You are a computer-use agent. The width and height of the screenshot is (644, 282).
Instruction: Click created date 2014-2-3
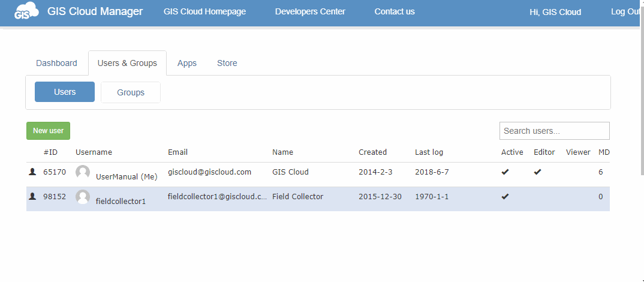(375, 172)
